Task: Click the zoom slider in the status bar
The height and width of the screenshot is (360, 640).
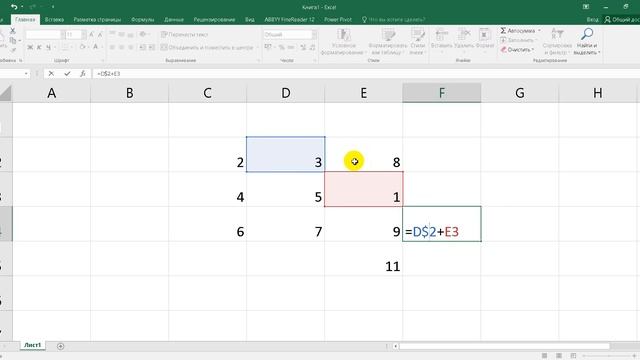Action: click(608, 356)
